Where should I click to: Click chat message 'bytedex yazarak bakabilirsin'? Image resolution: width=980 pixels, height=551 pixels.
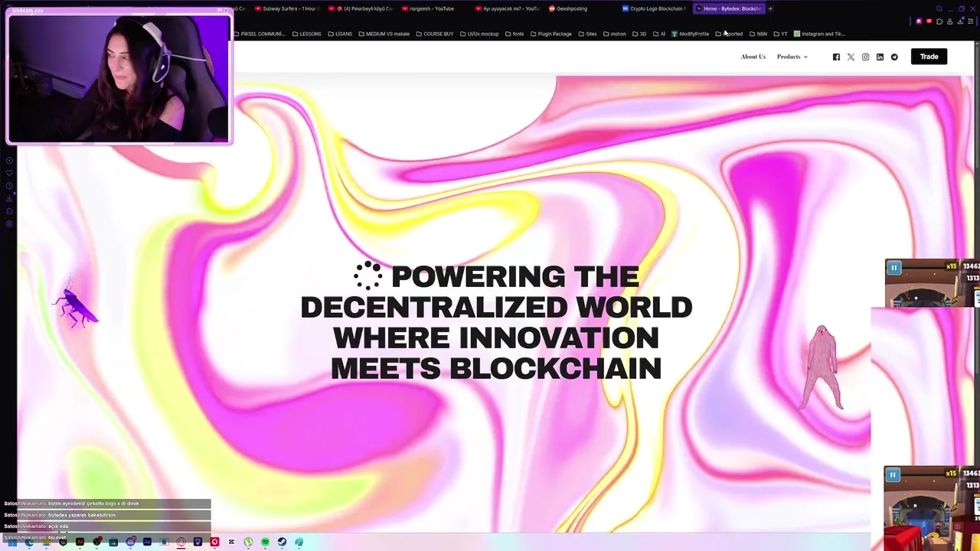click(x=82, y=515)
